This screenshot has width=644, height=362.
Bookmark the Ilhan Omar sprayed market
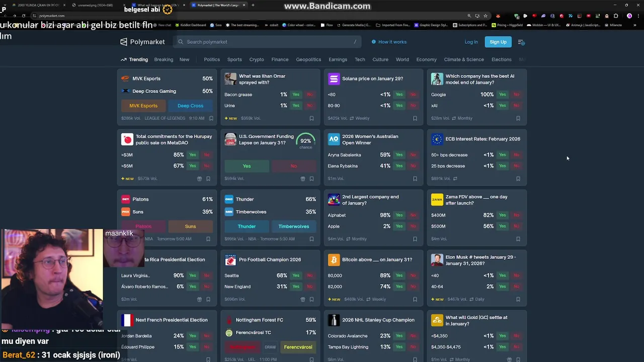tap(311, 119)
